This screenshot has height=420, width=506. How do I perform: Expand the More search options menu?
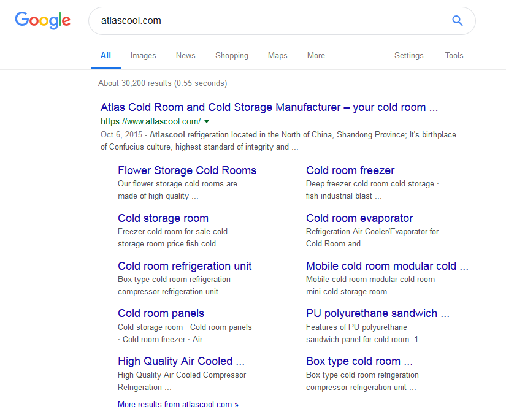point(316,55)
